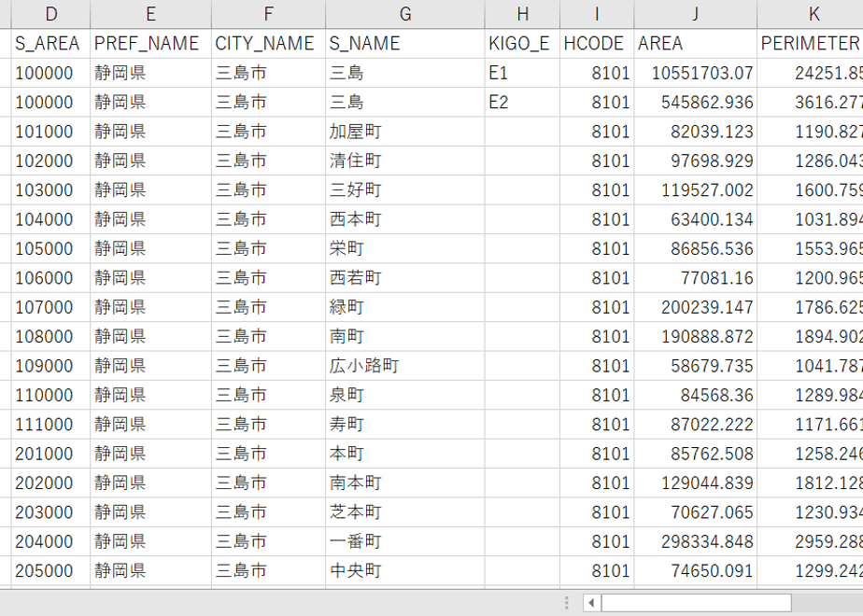
Task: Select 三島市 in the 緑町 row
Action: 268,307
